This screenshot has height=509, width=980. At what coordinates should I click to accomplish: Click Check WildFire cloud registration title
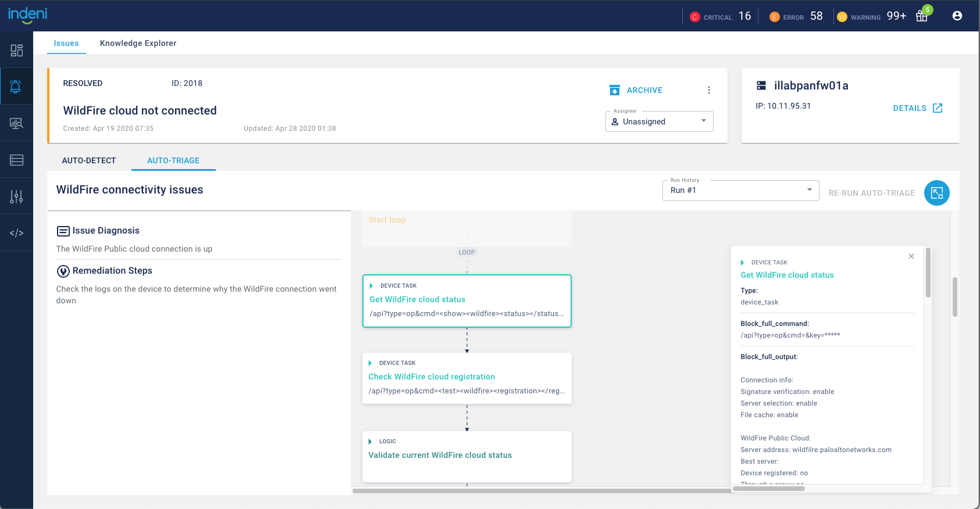point(432,377)
